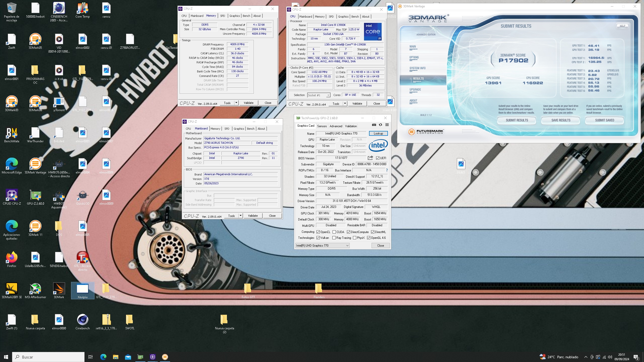This screenshot has height=362, width=644.
Task: Open weather widget 24°C Parc. nublado
Action: (559, 357)
